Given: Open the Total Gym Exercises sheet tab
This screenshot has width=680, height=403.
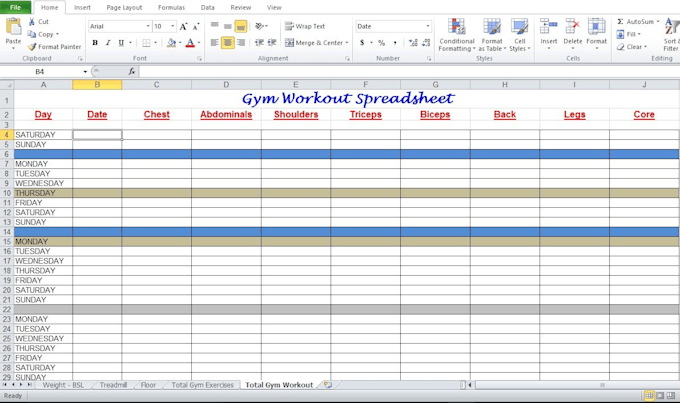Looking at the screenshot, I should (203, 385).
